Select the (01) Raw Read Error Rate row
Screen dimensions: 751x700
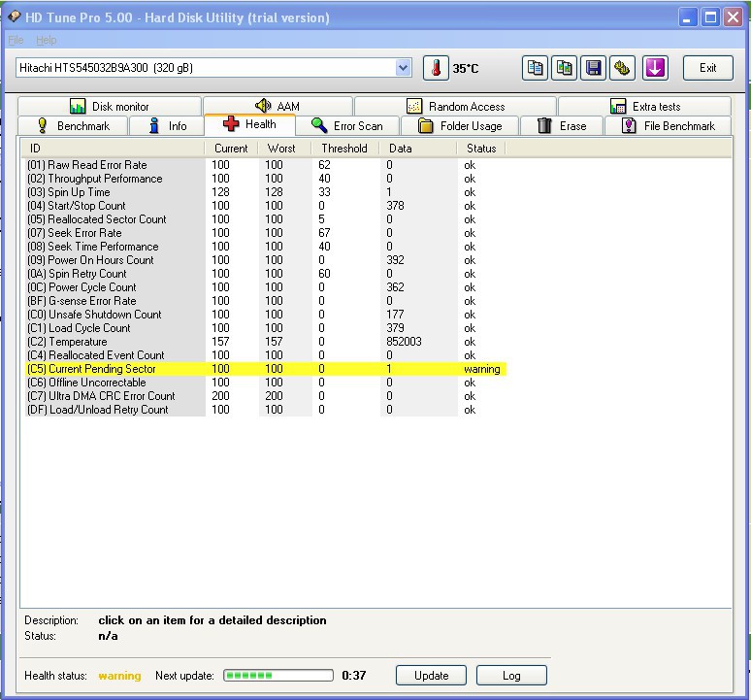coord(264,165)
